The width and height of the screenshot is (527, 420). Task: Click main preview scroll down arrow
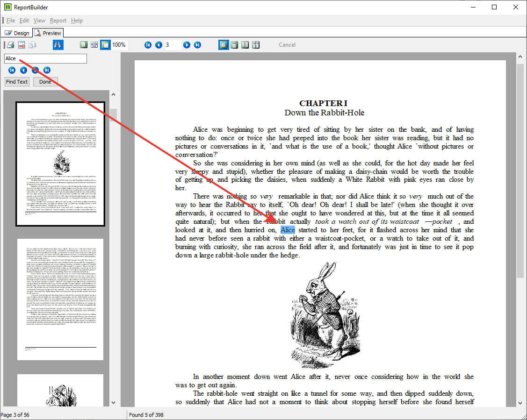tap(520, 403)
